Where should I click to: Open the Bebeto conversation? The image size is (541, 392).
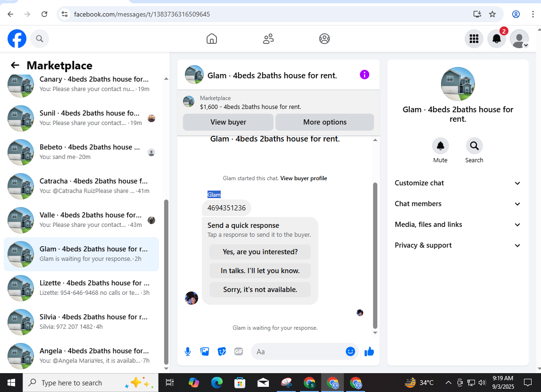pyautogui.click(x=82, y=152)
